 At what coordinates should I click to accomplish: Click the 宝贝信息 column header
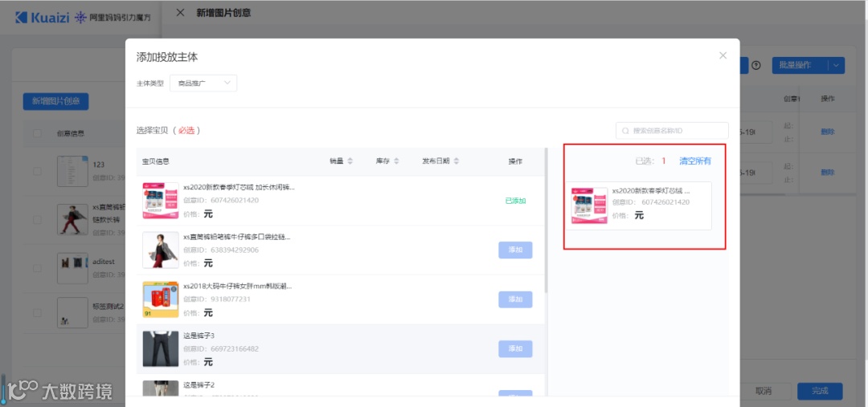[x=156, y=161]
